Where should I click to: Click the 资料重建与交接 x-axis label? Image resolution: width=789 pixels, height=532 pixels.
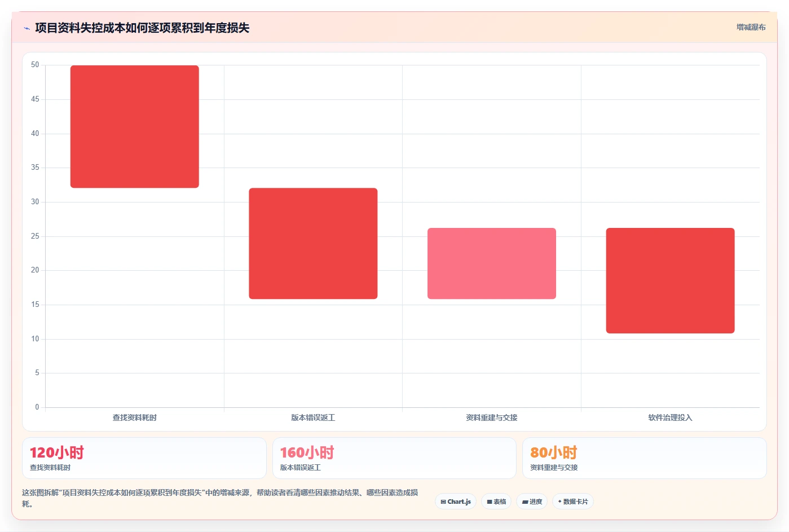click(491, 417)
